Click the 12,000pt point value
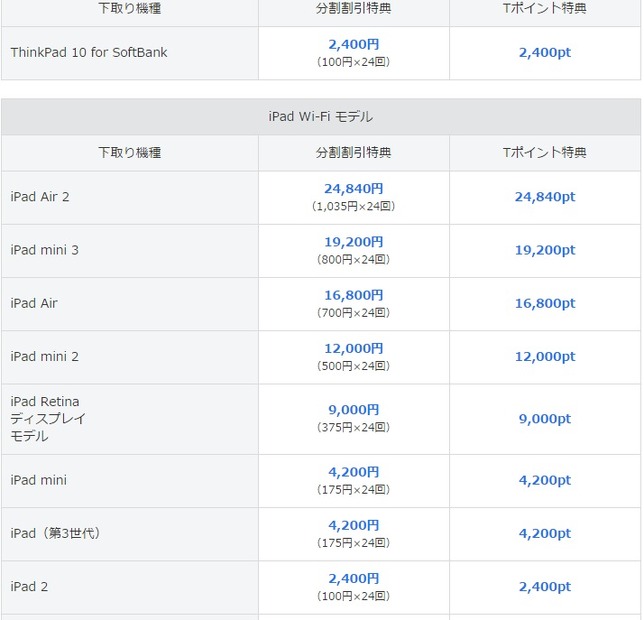 click(545, 357)
